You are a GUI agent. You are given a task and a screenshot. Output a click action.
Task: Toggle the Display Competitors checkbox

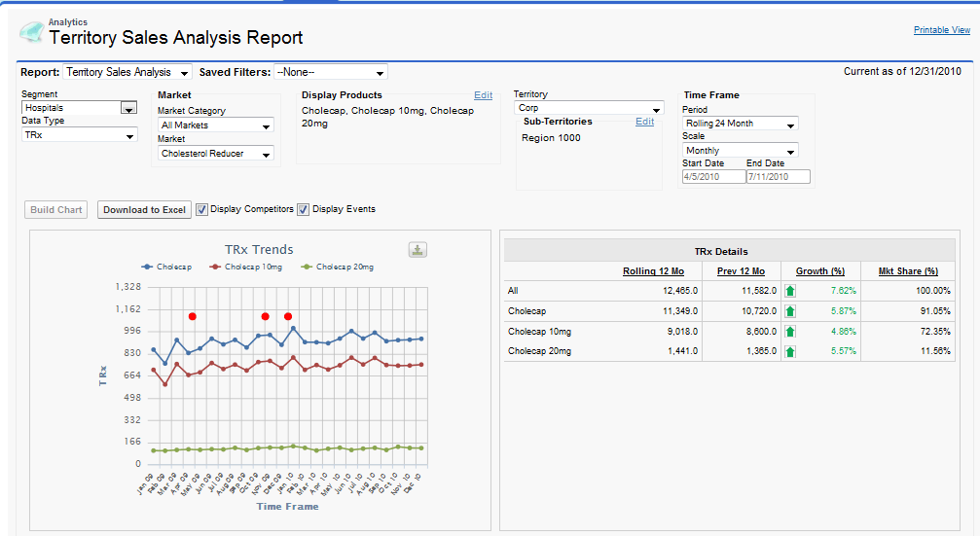201,209
